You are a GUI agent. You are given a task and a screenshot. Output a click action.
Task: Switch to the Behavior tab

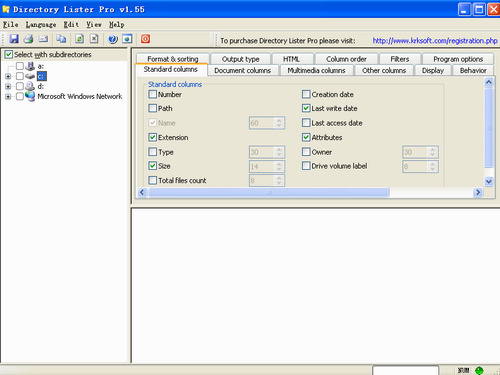(473, 70)
